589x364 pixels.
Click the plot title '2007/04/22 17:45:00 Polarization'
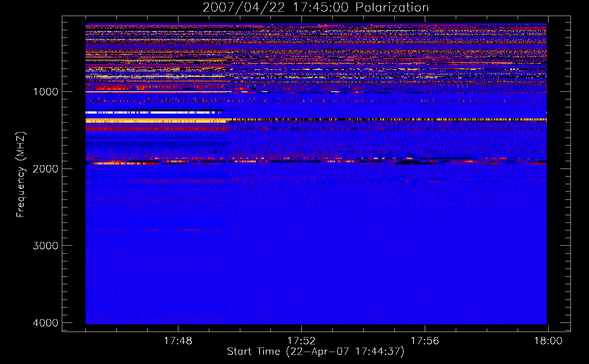point(316,8)
